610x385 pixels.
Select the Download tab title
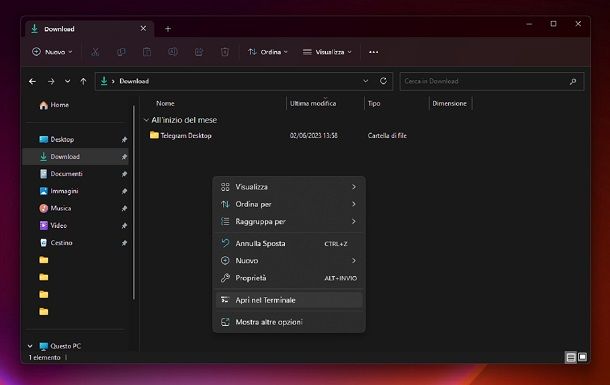(x=59, y=29)
